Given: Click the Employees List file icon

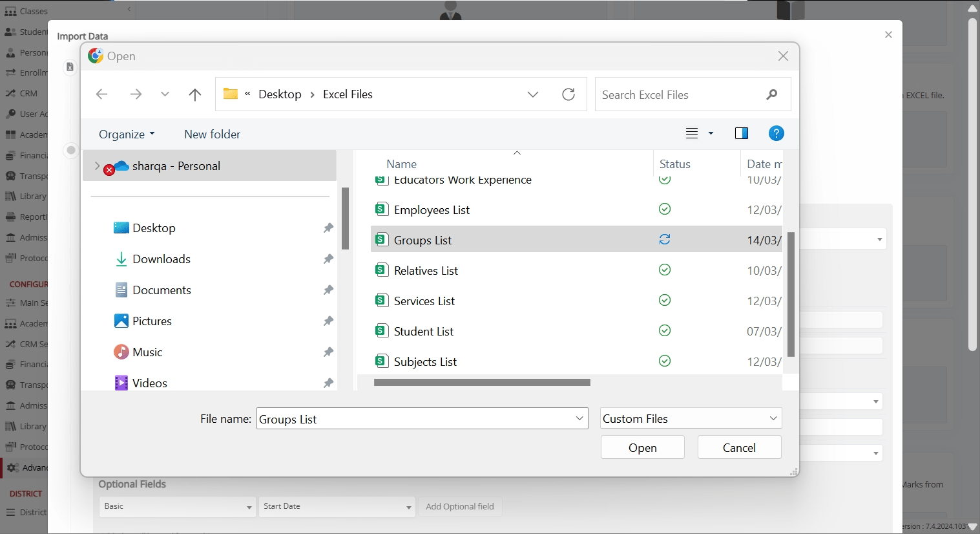Looking at the screenshot, I should [381, 209].
